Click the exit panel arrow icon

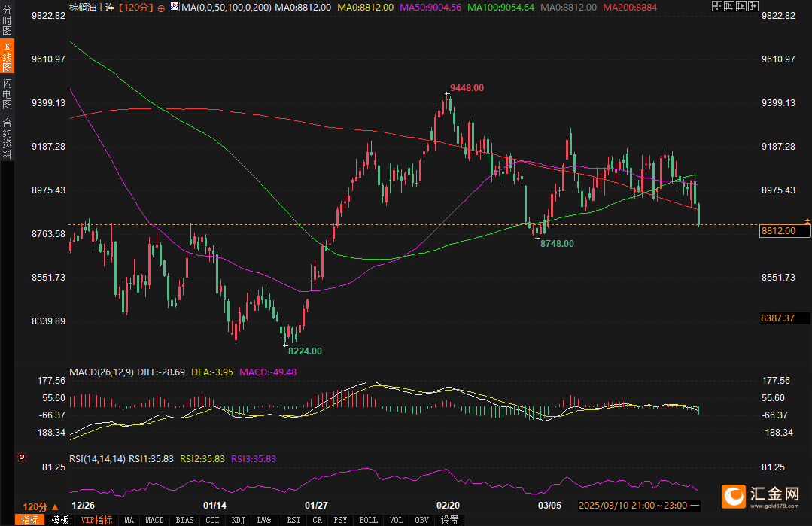tap(753, 6)
